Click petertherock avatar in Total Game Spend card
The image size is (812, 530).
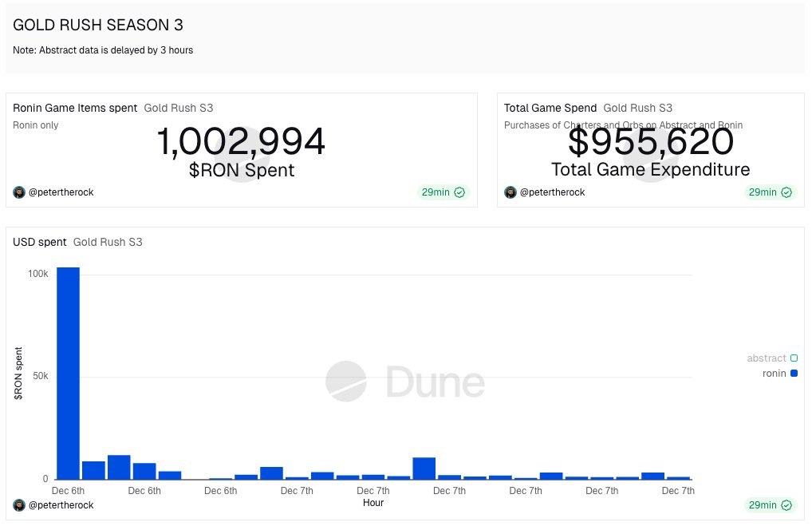pyautogui.click(x=510, y=192)
